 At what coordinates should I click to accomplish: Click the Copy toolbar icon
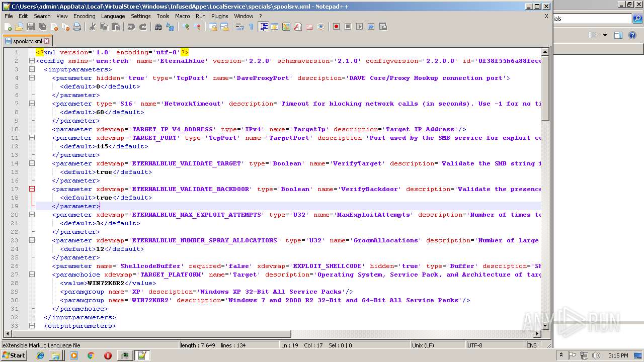104,27
